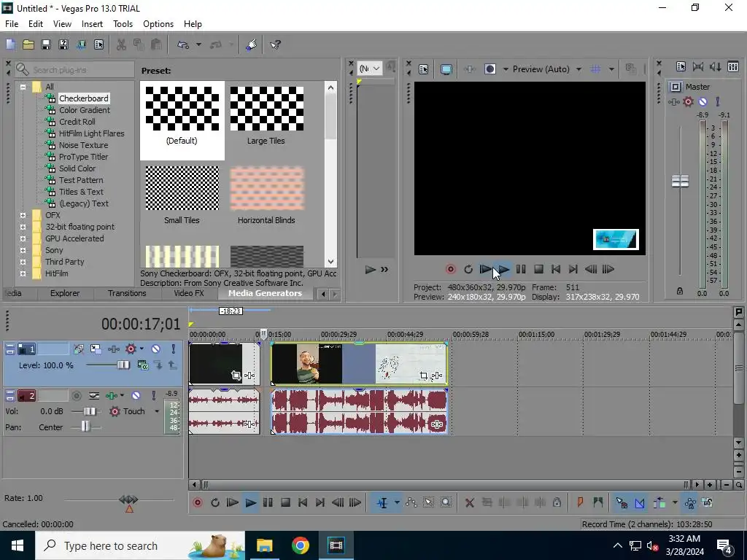Click Record button in preview transport
Viewport: 747px width, 560px height.
450,270
